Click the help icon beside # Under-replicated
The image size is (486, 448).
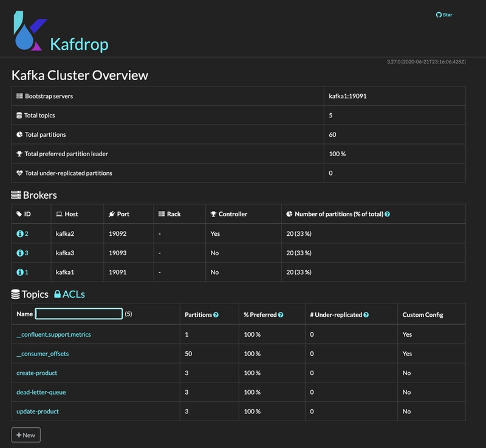[x=366, y=315]
